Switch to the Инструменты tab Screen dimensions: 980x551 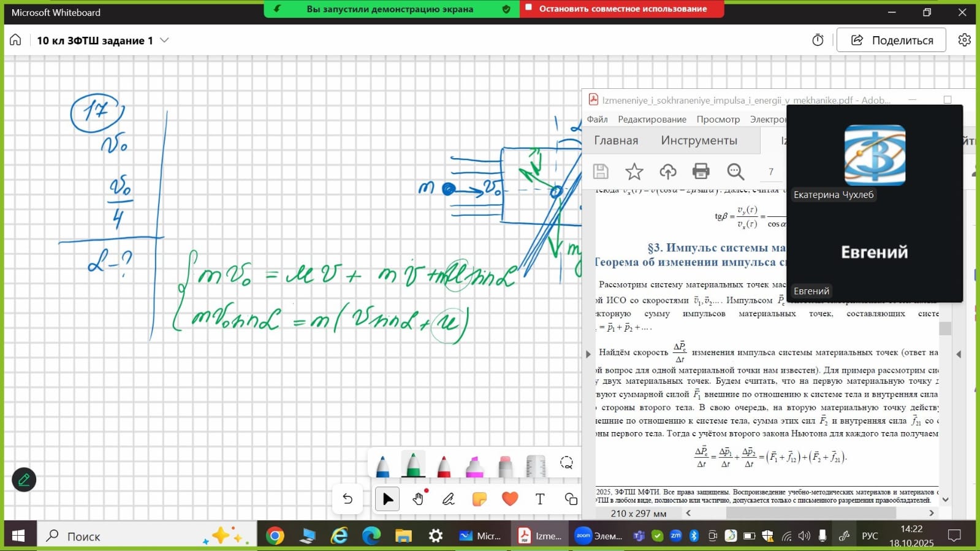[x=699, y=140]
